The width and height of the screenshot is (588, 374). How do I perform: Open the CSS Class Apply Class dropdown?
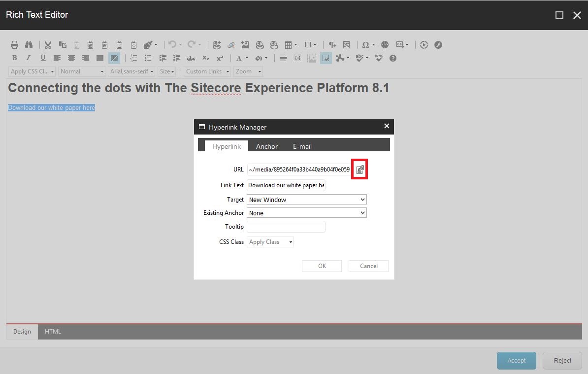coord(270,242)
